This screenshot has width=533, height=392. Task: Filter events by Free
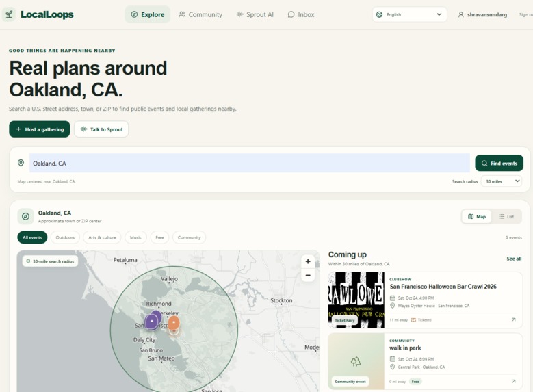click(x=159, y=237)
